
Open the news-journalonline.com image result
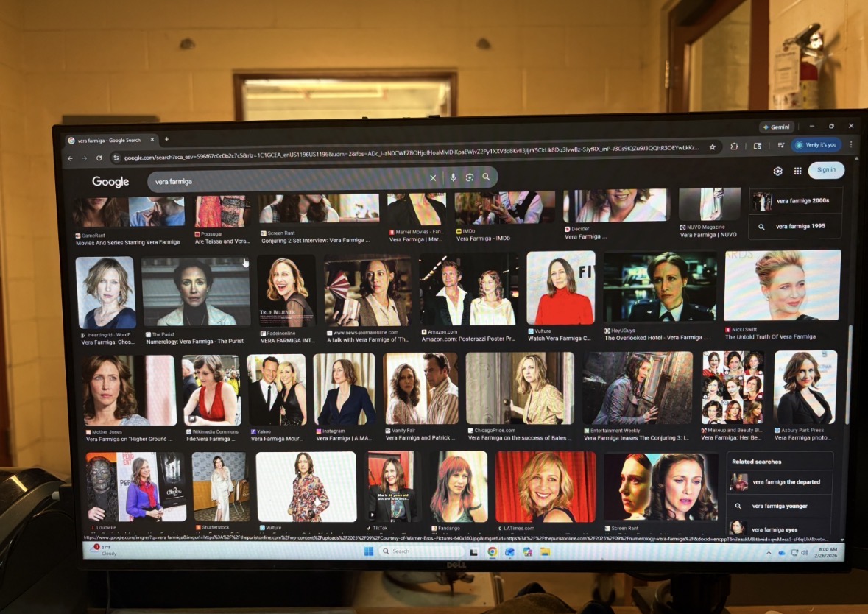coord(367,291)
